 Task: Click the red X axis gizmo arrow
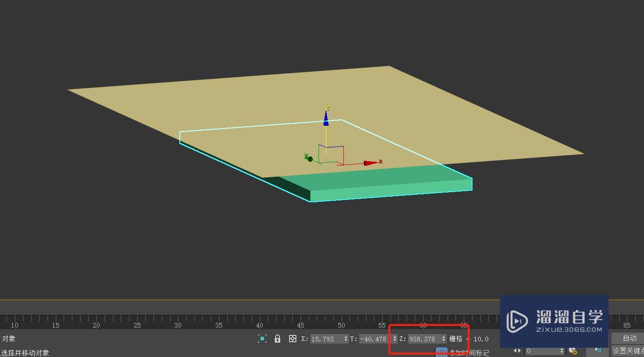(371, 163)
